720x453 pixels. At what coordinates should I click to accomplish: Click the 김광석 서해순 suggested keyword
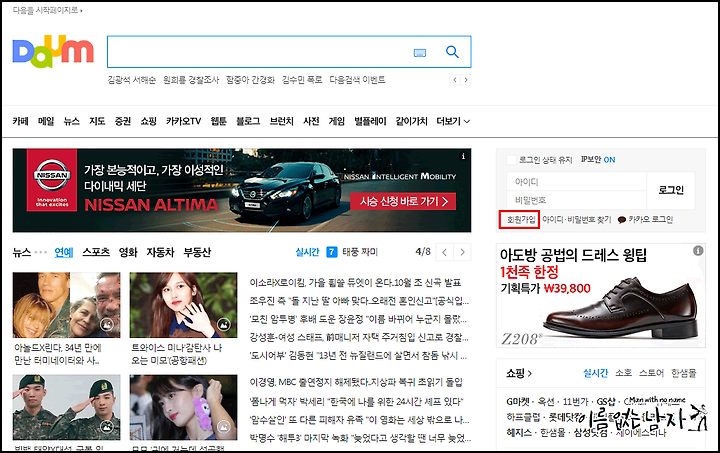pyautogui.click(x=132, y=80)
